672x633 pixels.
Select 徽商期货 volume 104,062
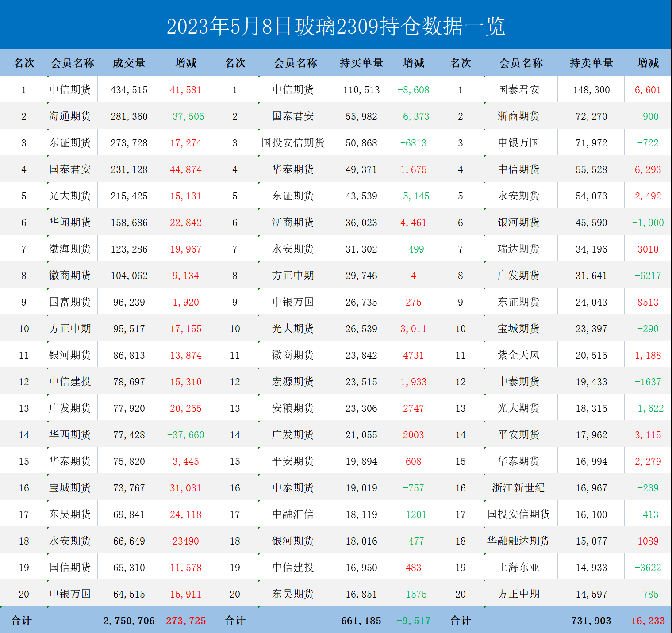(129, 276)
